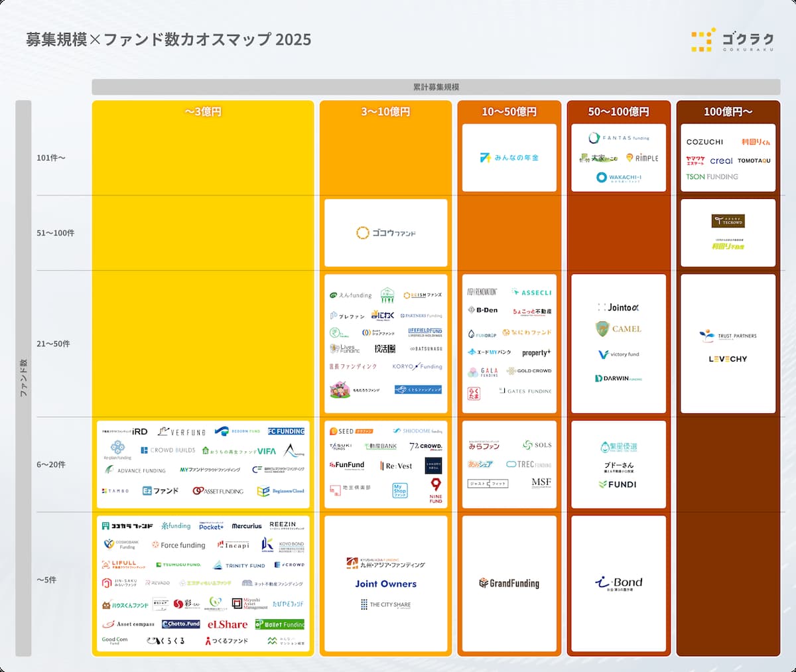Image resolution: width=796 pixels, height=672 pixels.
Task: Open the TOMOTAQU logo
Action: click(x=754, y=161)
